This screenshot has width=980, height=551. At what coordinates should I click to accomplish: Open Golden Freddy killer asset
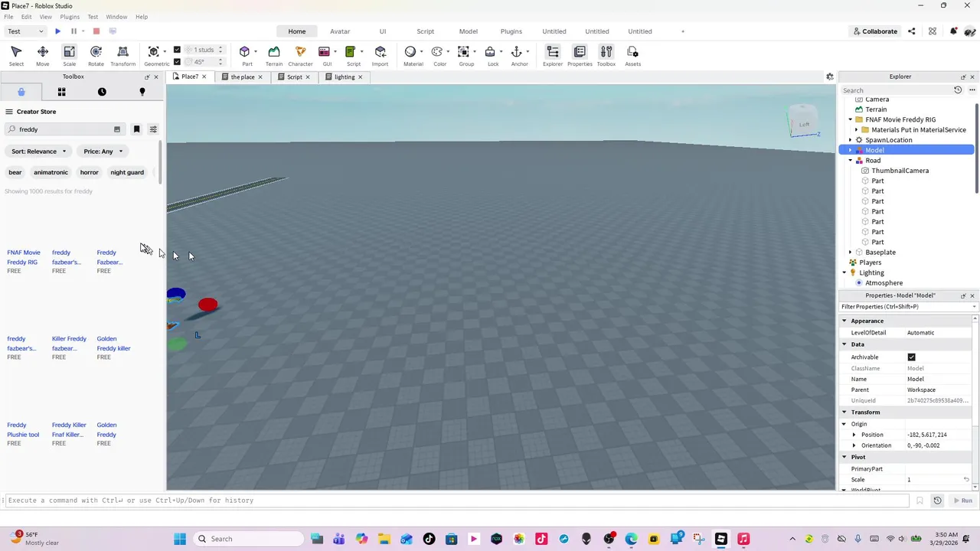pos(113,344)
